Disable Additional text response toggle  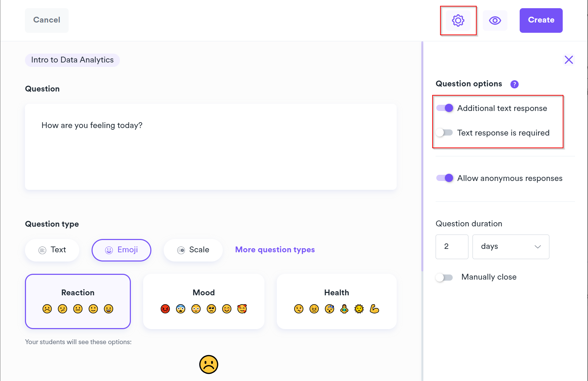click(445, 108)
